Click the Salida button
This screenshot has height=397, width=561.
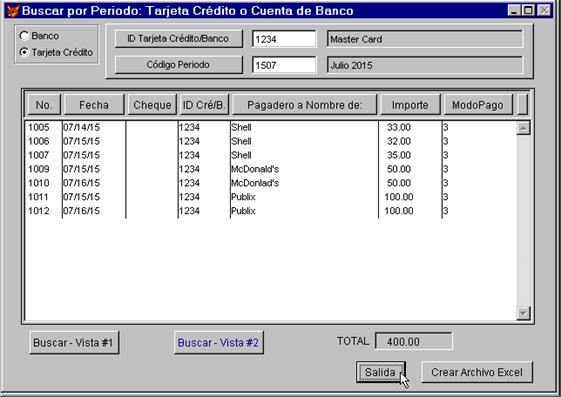[x=381, y=372]
